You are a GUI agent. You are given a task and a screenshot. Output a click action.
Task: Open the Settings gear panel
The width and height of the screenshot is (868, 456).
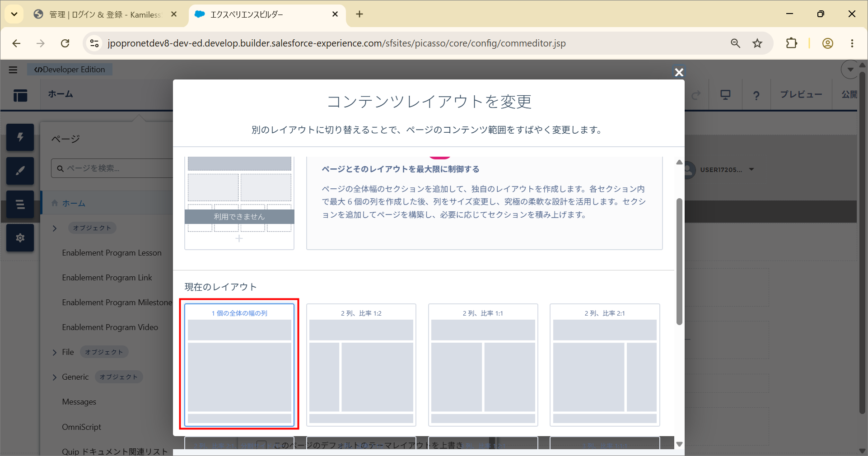(20, 237)
